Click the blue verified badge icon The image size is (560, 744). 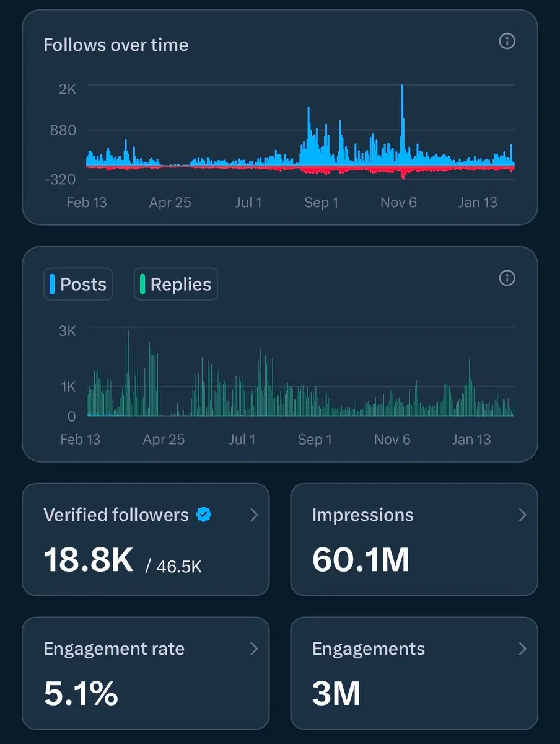(204, 514)
